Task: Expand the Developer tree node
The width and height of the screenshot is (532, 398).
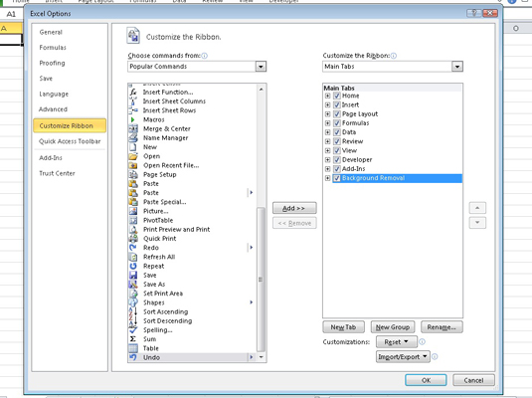Action: (327, 160)
